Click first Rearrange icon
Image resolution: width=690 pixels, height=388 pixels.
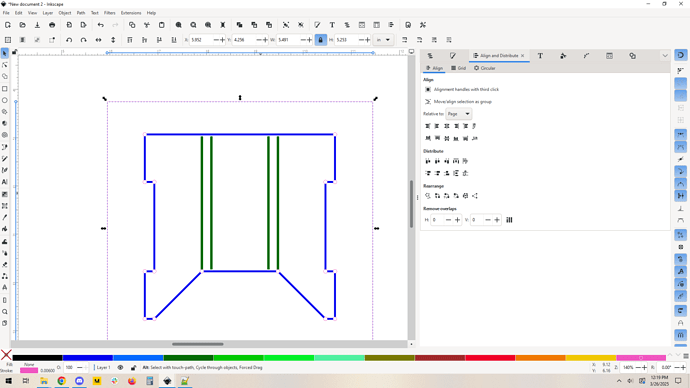point(428,196)
